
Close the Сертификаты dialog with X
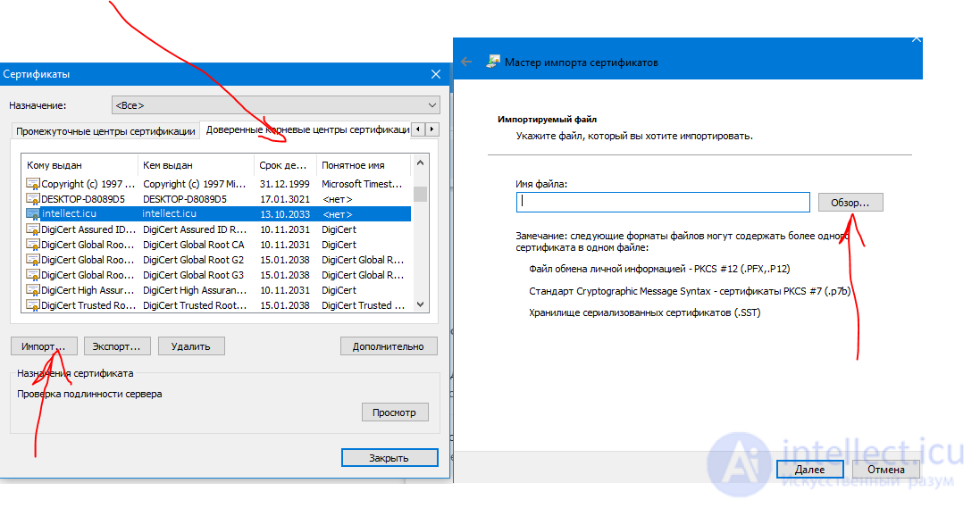pyautogui.click(x=436, y=74)
